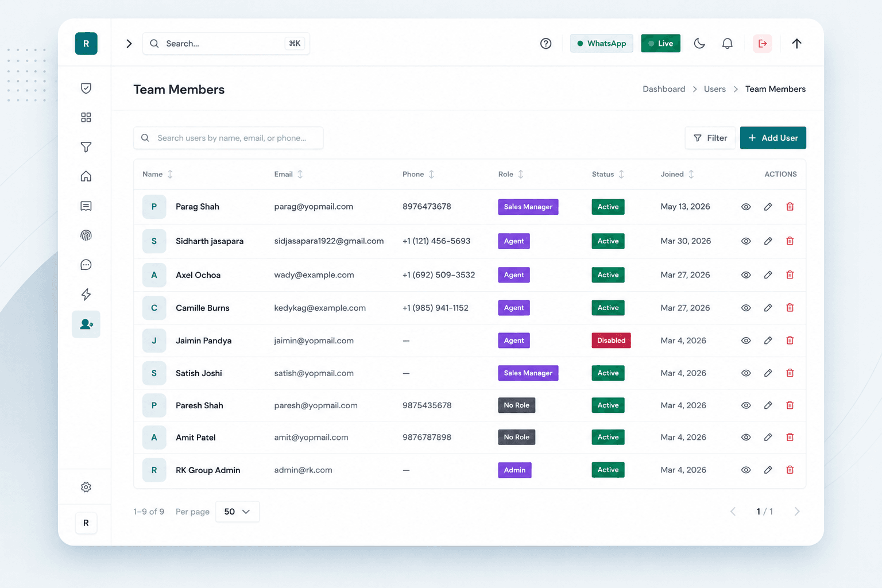View Parag Shah with the eye icon
Image resolution: width=882 pixels, height=588 pixels.
coord(746,207)
